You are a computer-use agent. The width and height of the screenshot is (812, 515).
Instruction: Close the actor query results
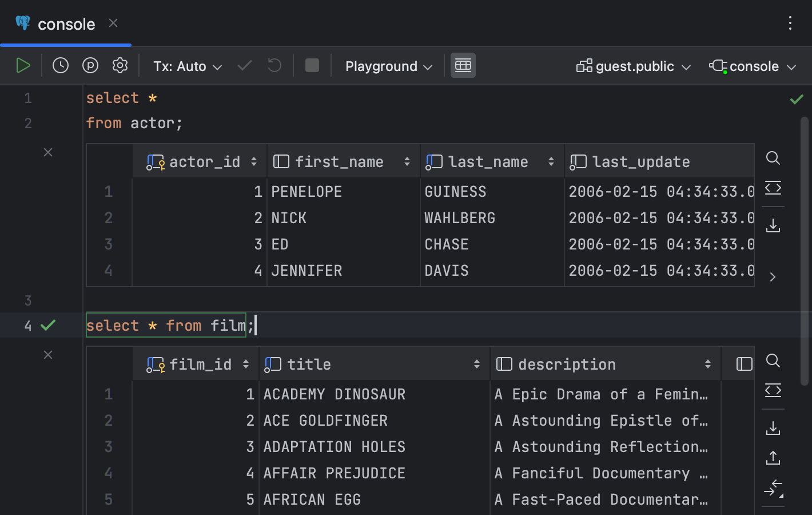point(48,152)
